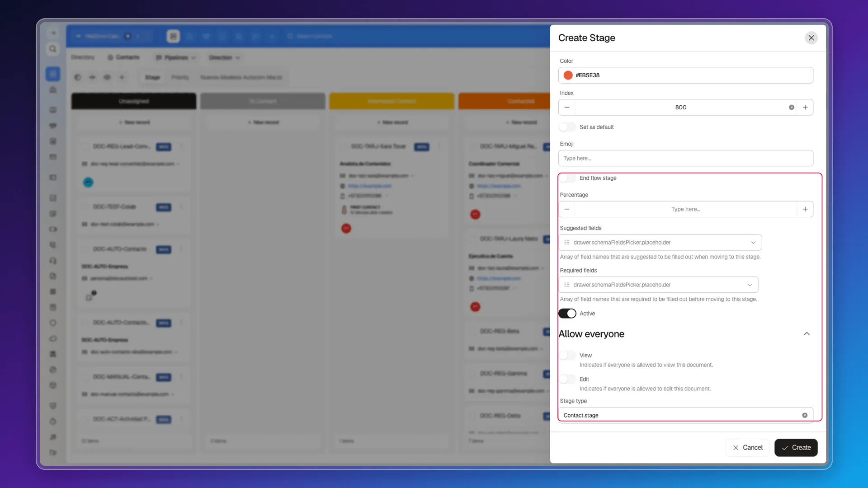Open the Pipelines dropdown in background

point(176,58)
